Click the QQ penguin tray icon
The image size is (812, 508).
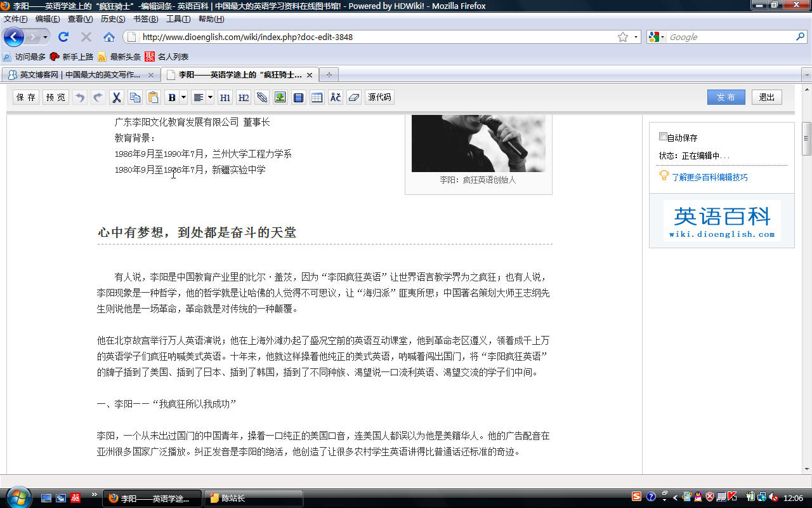pyautogui.click(x=698, y=497)
